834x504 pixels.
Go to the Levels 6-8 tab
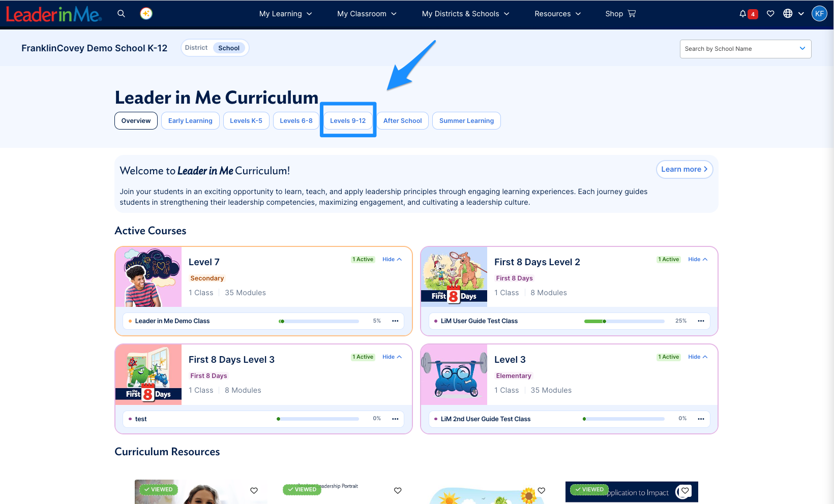click(x=296, y=121)
